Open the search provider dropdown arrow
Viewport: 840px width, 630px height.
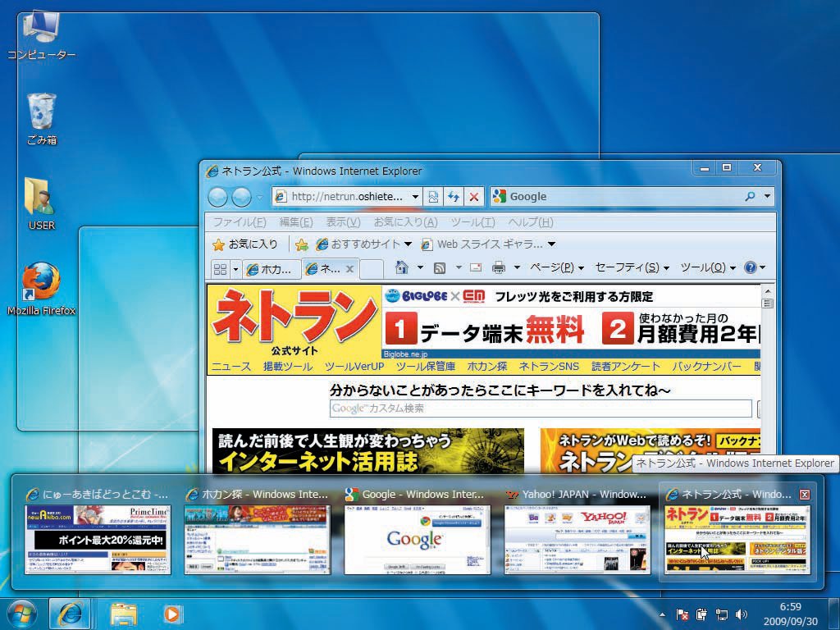coord(768,197)
